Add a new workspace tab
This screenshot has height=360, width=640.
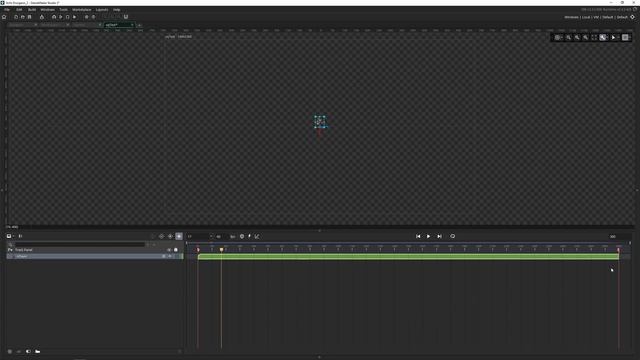coord(139,25)
